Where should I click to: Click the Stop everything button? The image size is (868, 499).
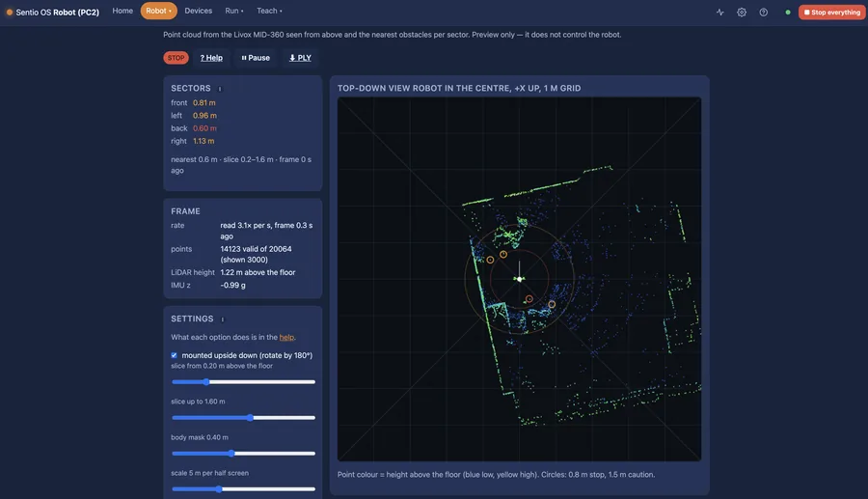point(831,13)
